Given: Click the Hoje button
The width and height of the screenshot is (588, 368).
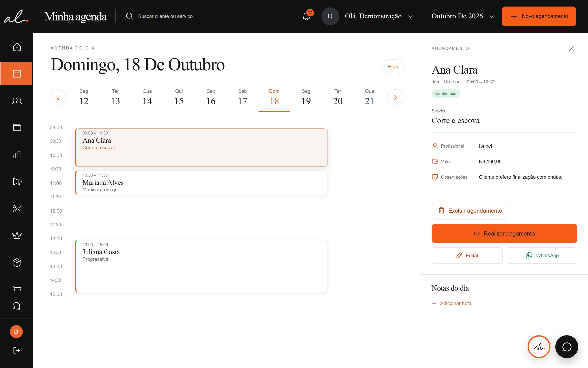Looking at the screenshot, I should pyautogui.click(x=393, y=66).
